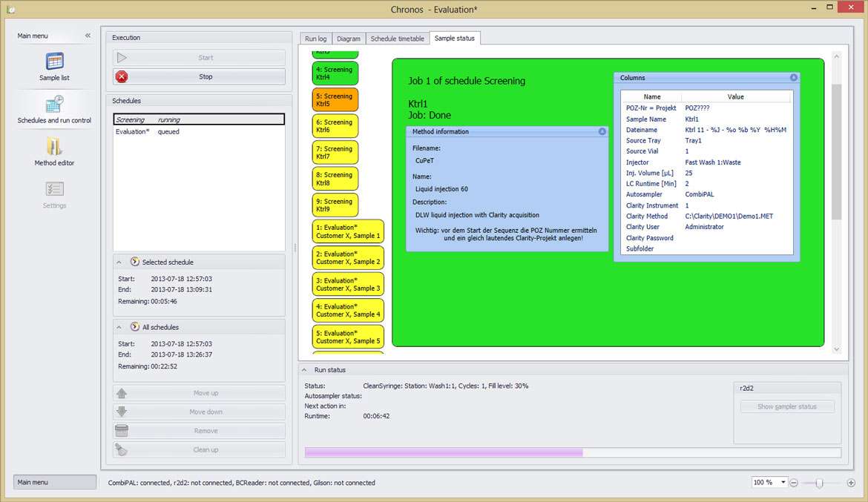This screenshot has height=502, width=868.
Task: Click the zoom out minus icon
Action: point(793,483)
